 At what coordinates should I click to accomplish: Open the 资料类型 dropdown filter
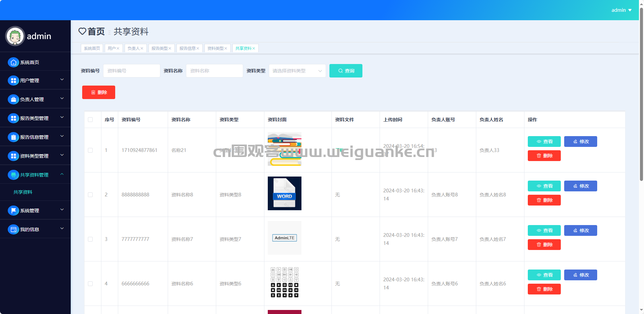[297, 71]
